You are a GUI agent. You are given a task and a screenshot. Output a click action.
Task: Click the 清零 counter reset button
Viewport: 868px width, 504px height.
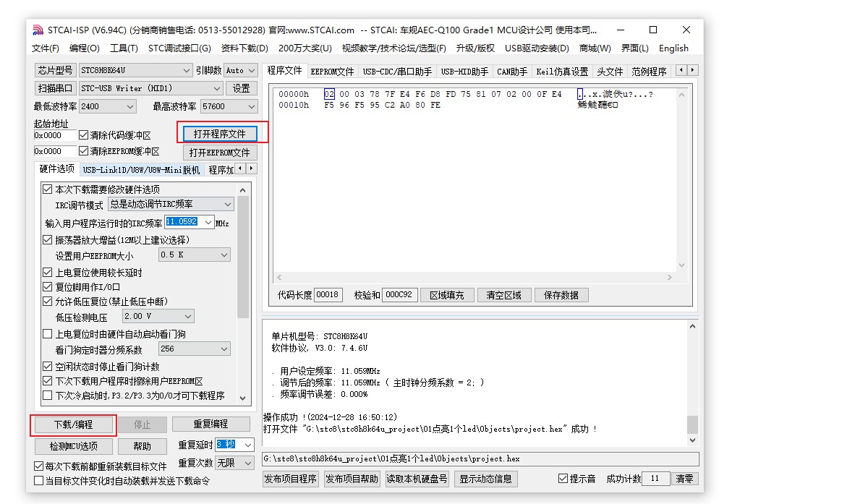point(684,479)
